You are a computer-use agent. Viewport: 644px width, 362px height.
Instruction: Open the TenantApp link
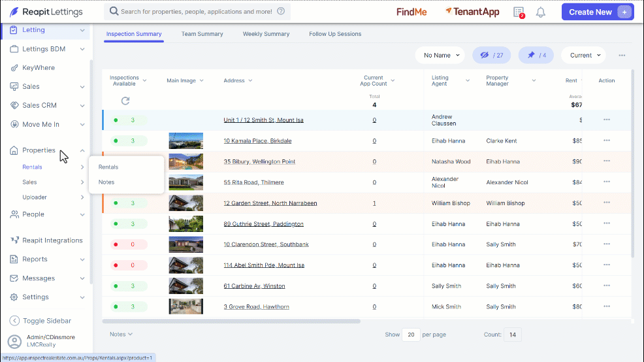coord(472,12)
